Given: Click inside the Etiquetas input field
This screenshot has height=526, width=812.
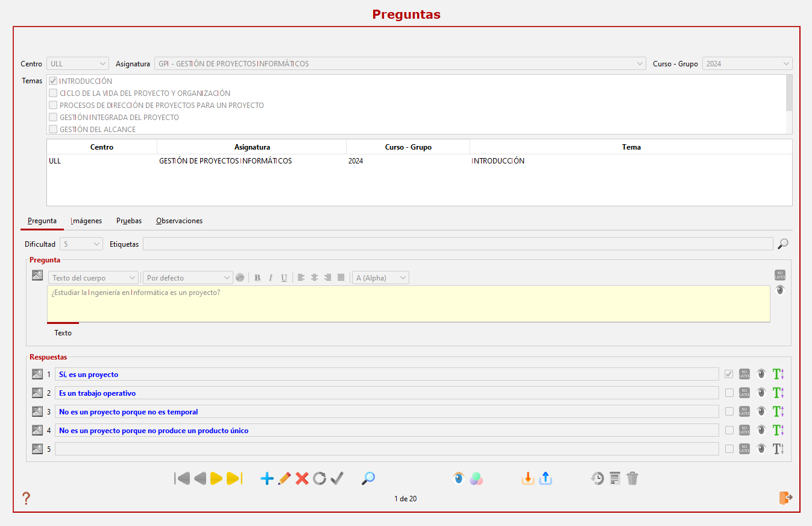Looking at the screenshot, I should 458,244.
